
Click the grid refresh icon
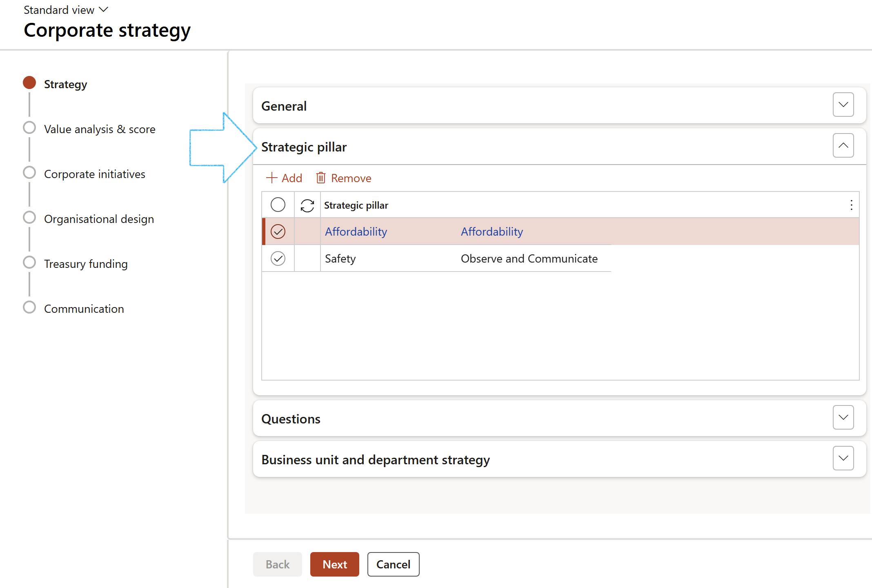307,205
